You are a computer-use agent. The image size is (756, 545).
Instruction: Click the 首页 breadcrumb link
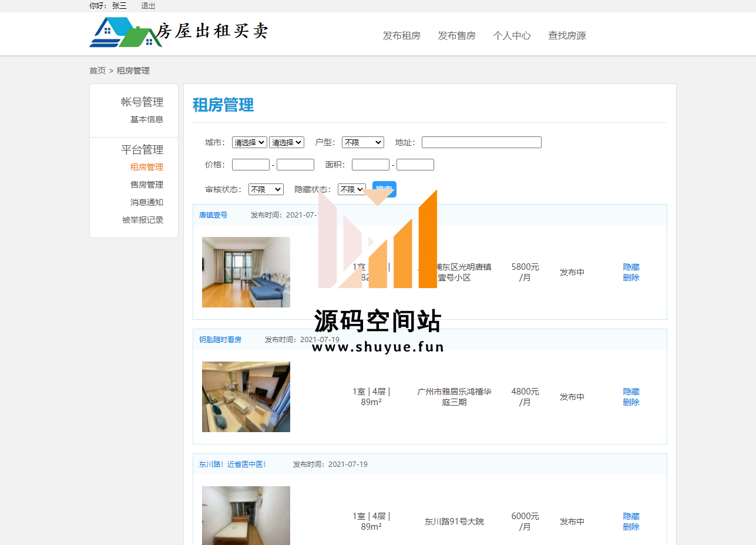point(98,71)
